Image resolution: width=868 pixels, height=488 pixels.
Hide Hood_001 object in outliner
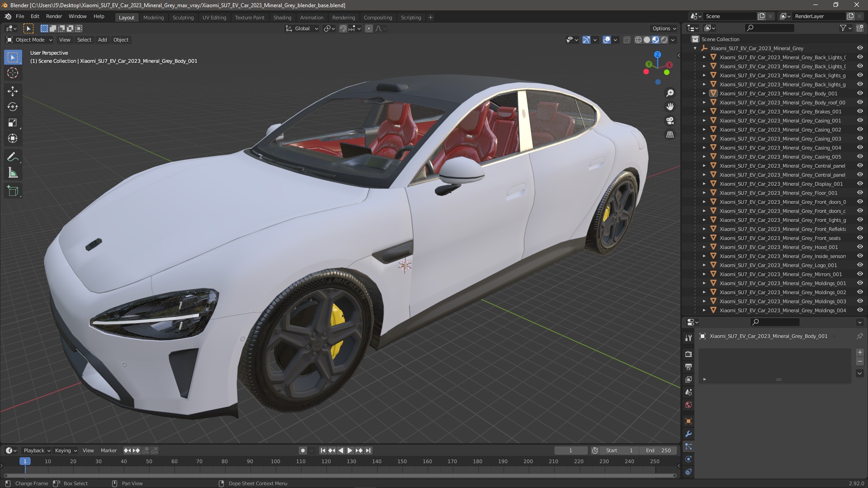(860, 247)
